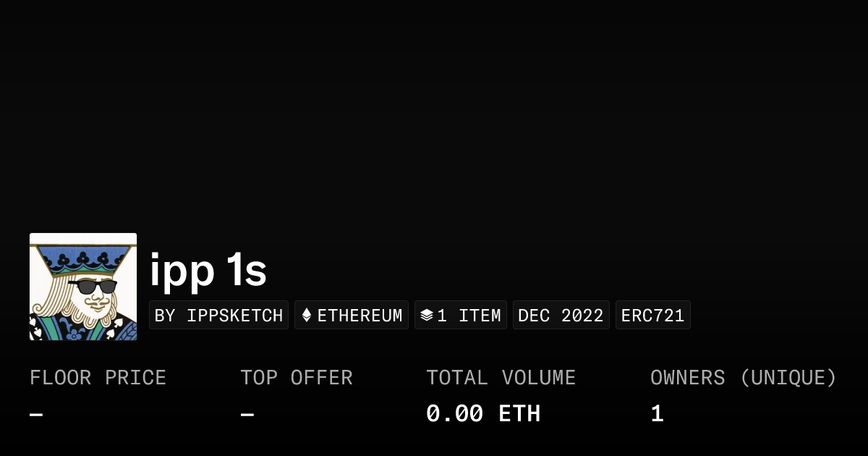Click the ETHEREUM chain text
Screen dimensions: 868x456
(x=359, y=316)
